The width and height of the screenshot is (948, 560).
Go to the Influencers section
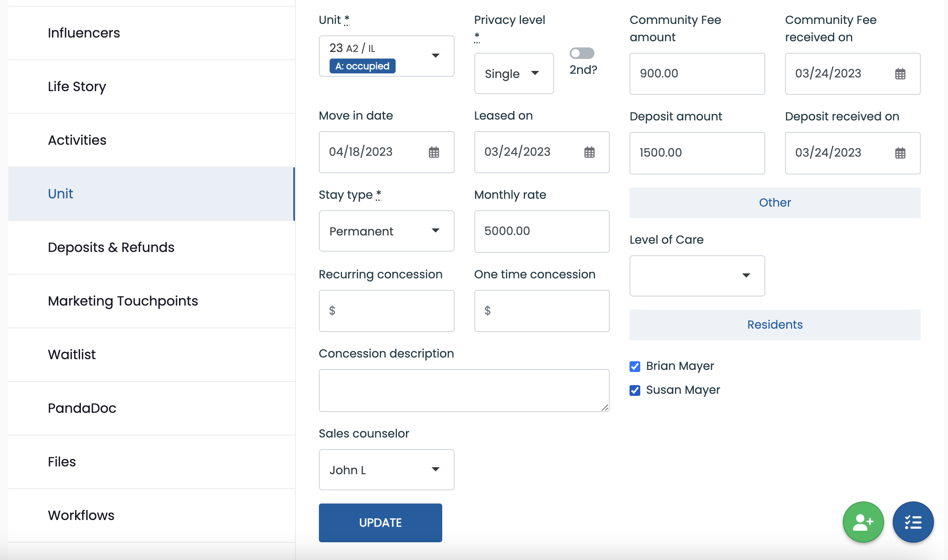click(x=151, y=33)
